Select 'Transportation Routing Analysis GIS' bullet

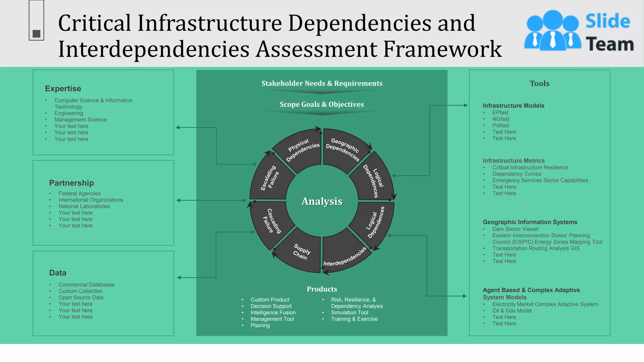pyautogui.click(x=536, y=248)
